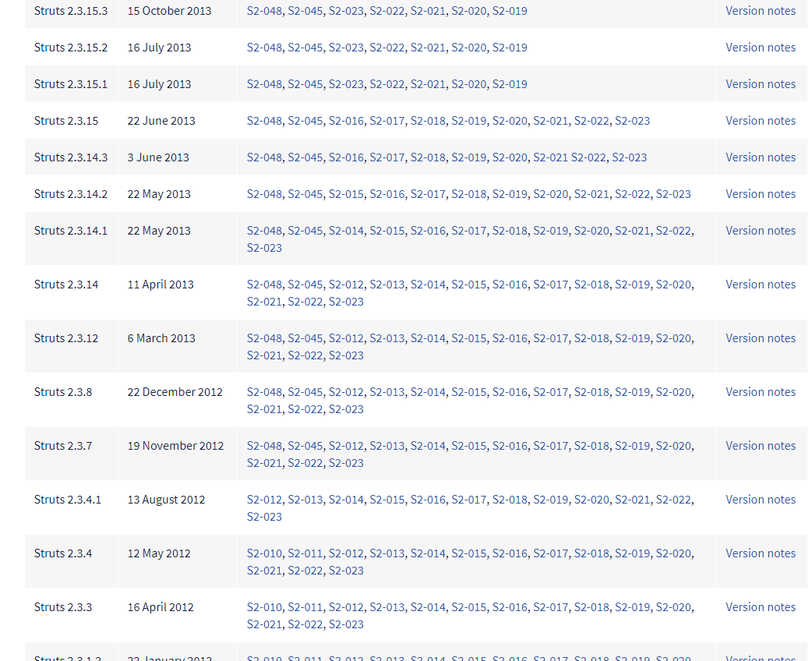This screenshot has height=661, width=812.
Task: Open Version notes for Struts 2.3.14.3
Action: 761,157
